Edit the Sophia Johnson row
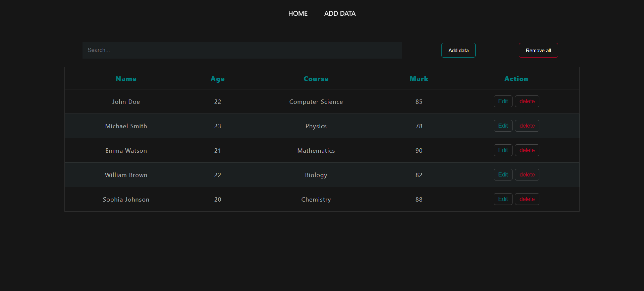644x291 pixels. click(503, 199)
